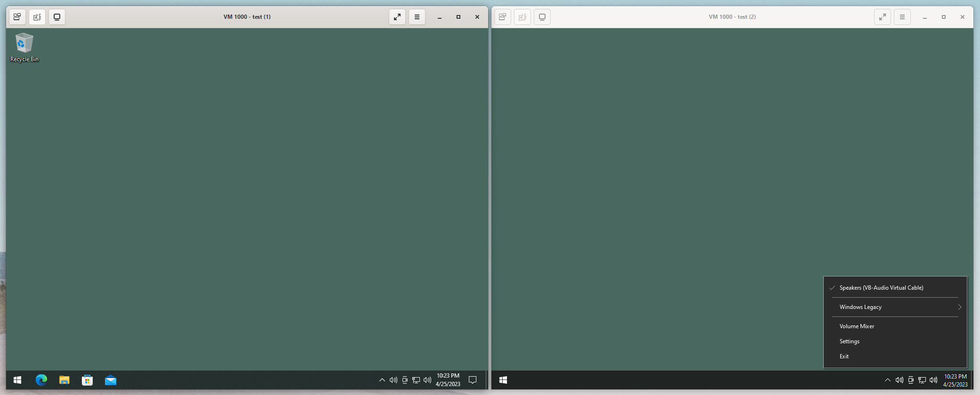Viewport: 980px width, 395px height.
Task: Open the hamburger menu in test (1) window
Action: tap(417, 17)
